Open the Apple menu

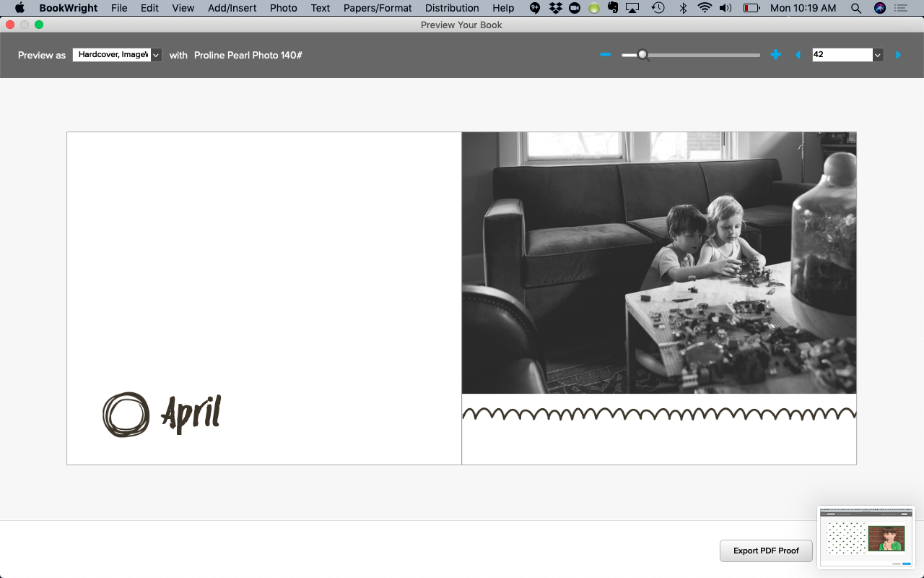[x=19, y=8]
